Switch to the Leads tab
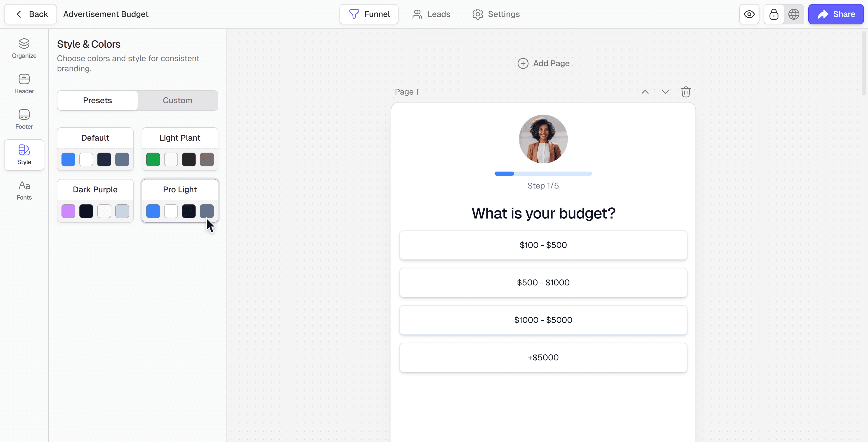Image resolution: width=868 pixels, height=442 pixels. tap(431, 14)
